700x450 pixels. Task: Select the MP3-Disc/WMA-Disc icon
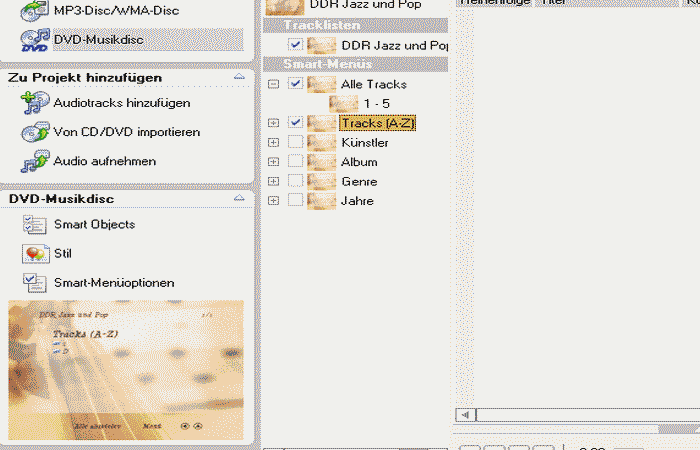tap(35, 11)
